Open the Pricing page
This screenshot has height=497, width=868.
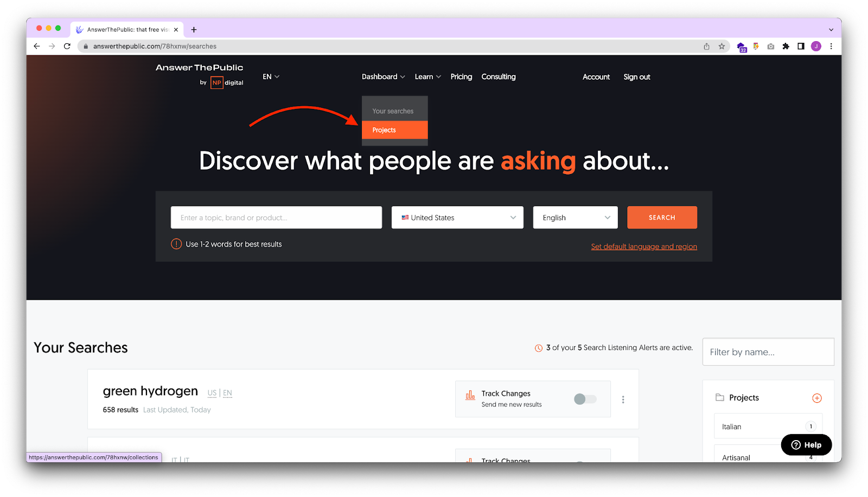click(461, 77)
